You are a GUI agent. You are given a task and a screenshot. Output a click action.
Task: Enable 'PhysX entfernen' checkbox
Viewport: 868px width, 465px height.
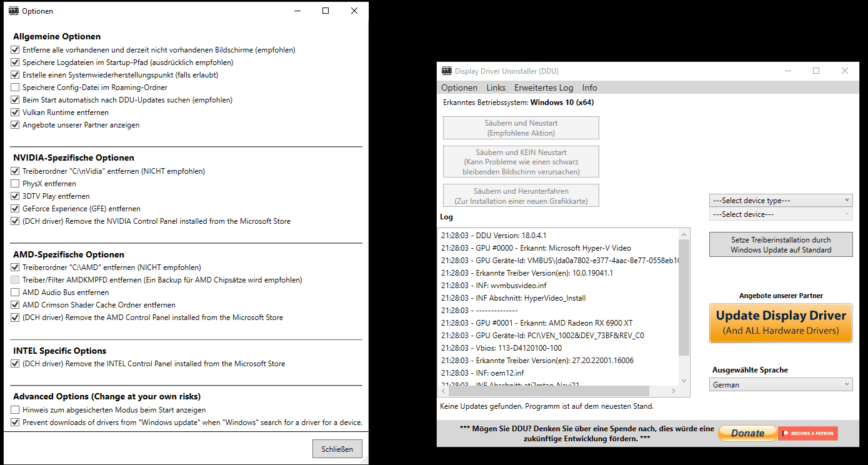pyautogui.click(x=15, y=184)
